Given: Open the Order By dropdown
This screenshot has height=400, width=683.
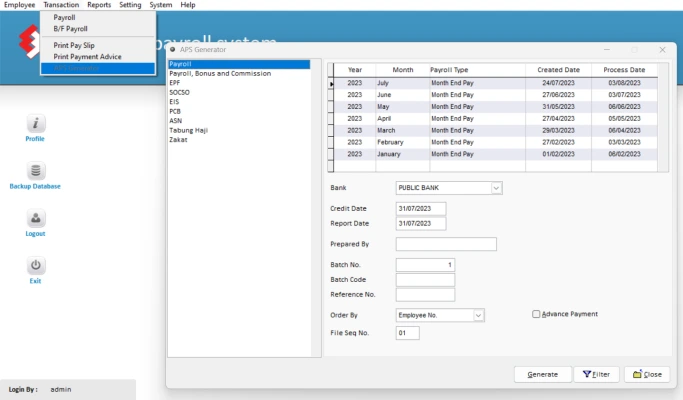Looking at the screenshot, I should point(478,315).
